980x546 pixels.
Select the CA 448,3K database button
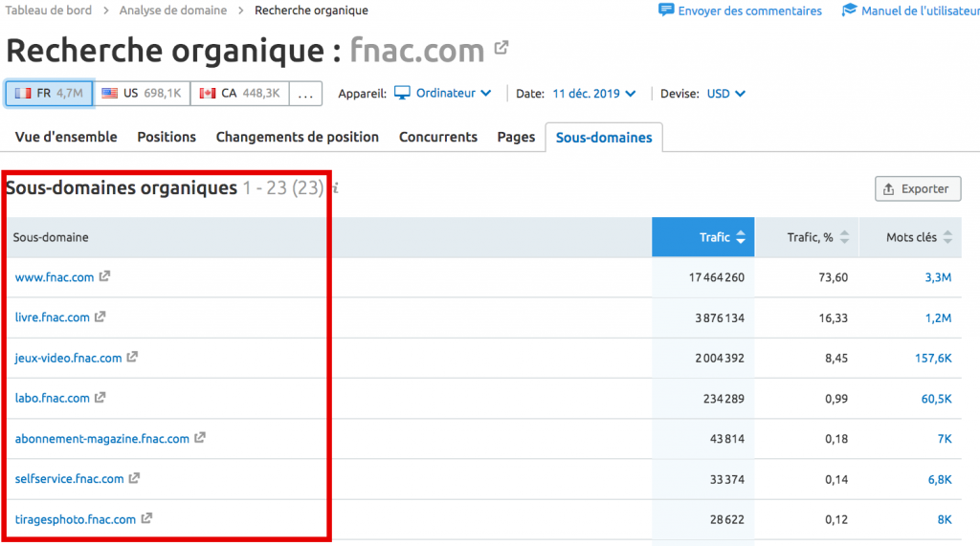pos(240,94)
